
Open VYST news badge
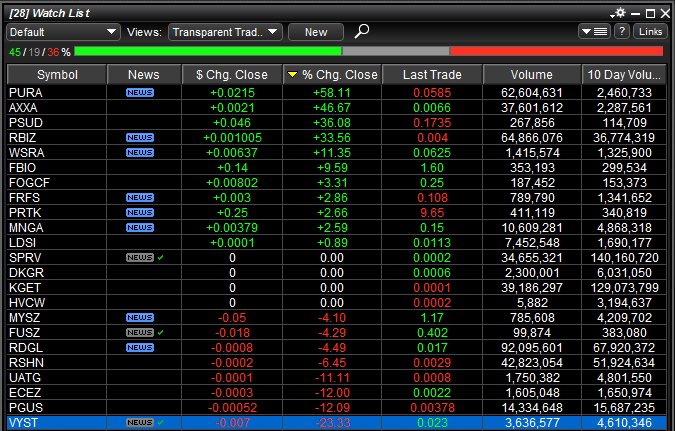140,422
